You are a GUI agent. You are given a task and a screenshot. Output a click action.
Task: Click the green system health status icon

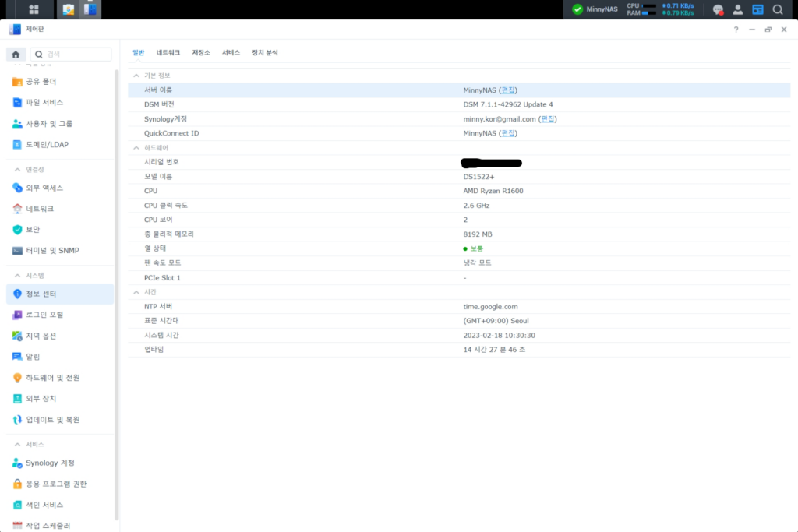[x=577, y=9]
